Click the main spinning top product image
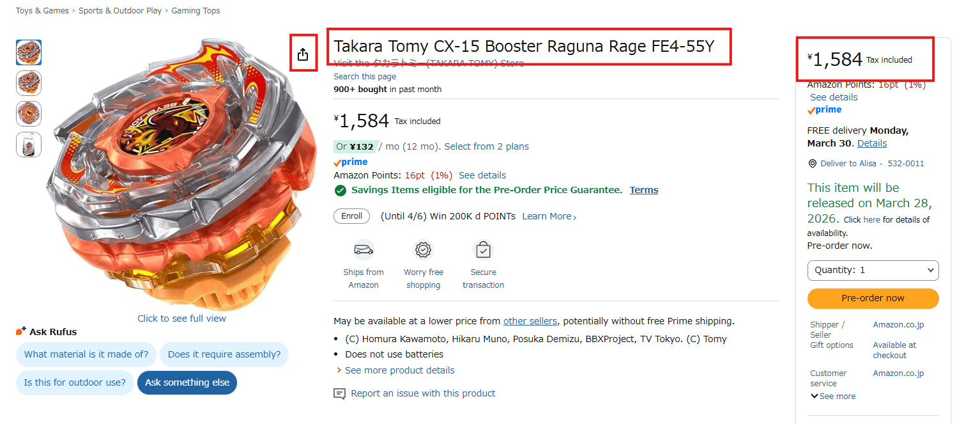The height and width of the screenshot is (424, 980). click(x=172, y=173)
